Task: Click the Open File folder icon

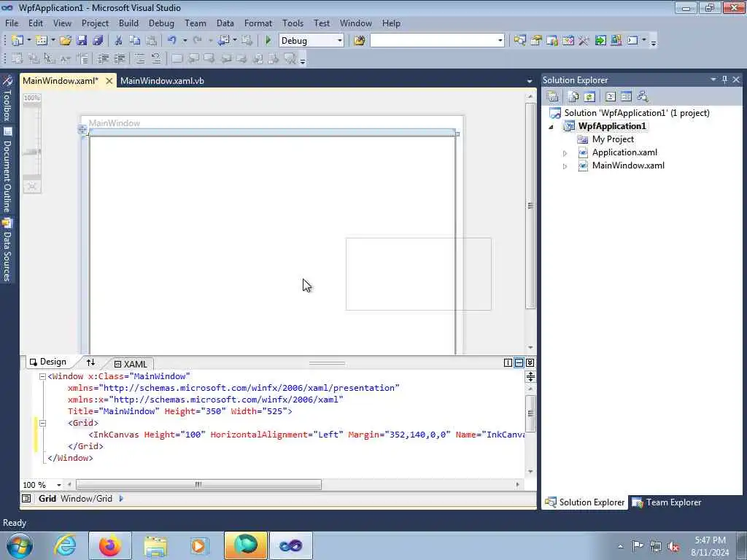Action: [66, 41]
